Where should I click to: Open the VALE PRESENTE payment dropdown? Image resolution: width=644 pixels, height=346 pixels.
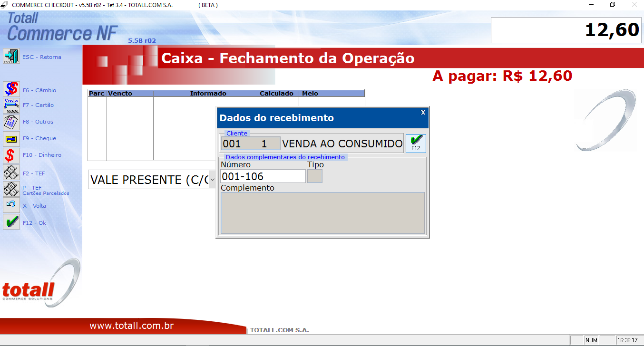pos(212,180)
